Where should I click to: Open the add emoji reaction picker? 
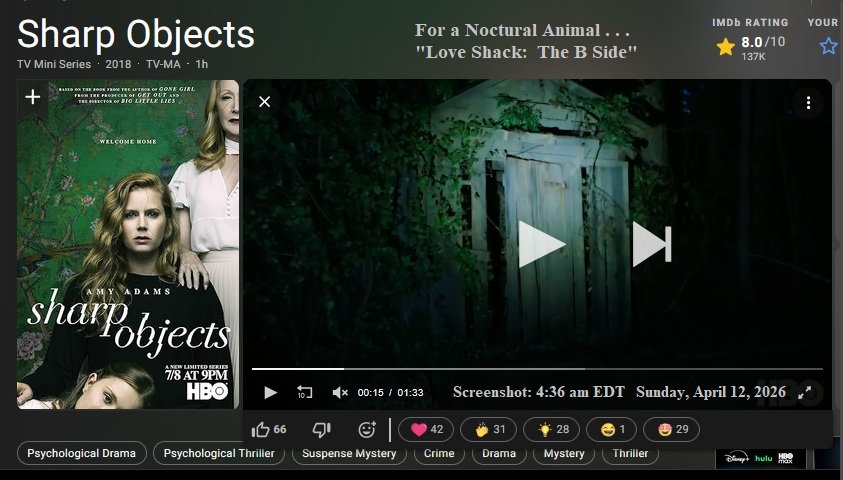click(x=367, y=429)
